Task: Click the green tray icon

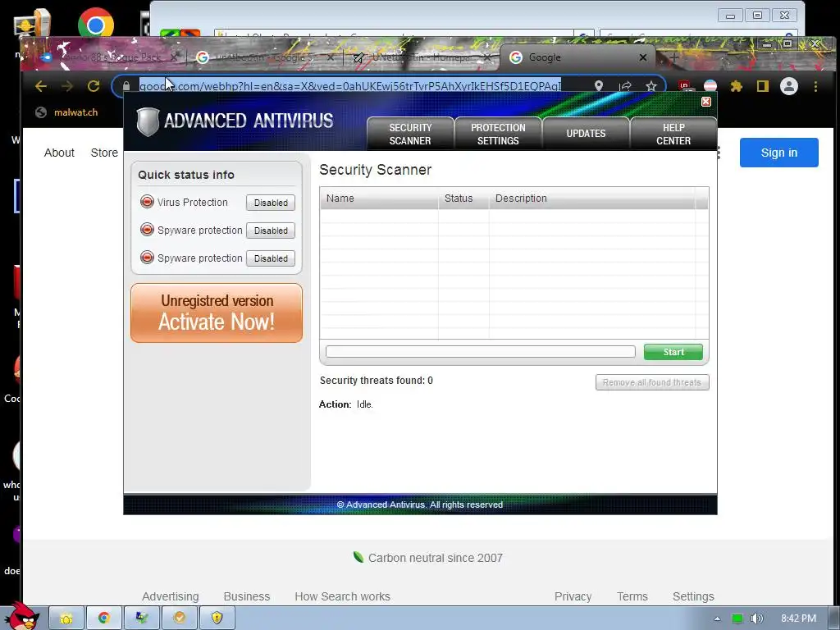Action: click(x=737, y=619)
